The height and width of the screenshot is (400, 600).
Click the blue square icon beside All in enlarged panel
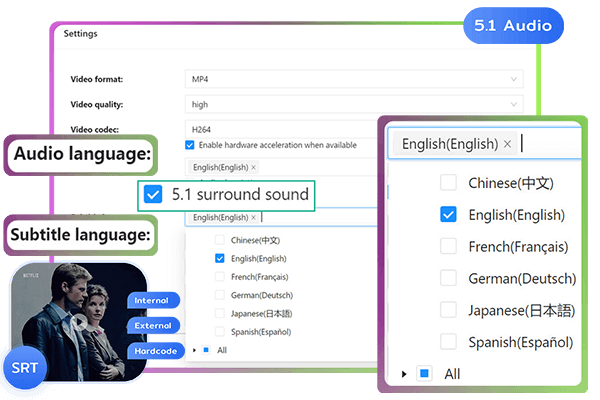pos(424,373)
